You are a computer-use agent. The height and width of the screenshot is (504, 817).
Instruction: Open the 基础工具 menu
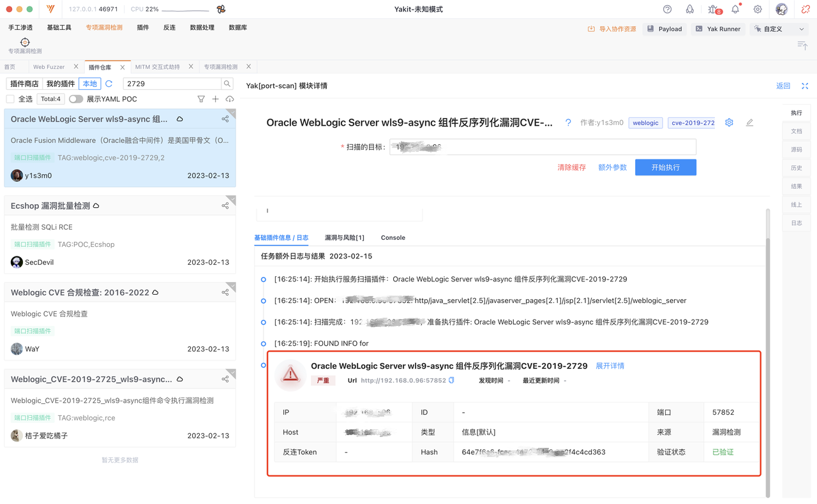click(59, 27)
